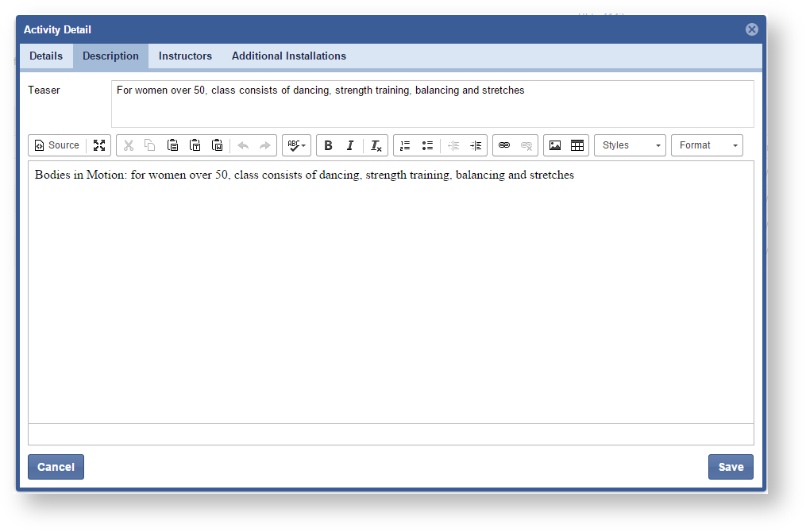The image size is (806, 532).
Task: Click the Paste icon in the toolbar
Action: 172,145
